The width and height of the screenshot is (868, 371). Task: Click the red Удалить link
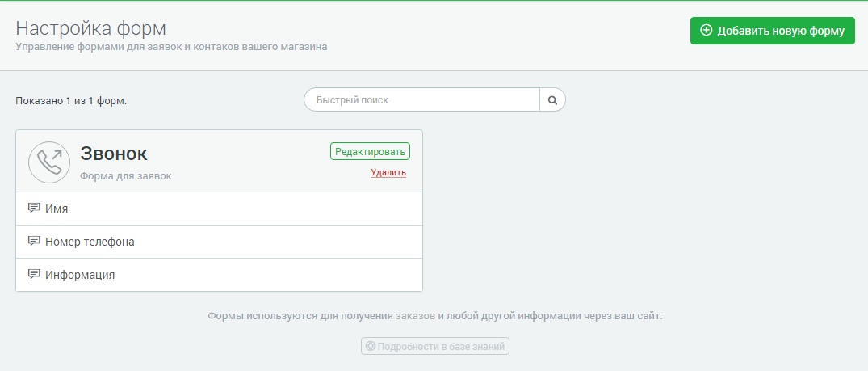[388, 172]
